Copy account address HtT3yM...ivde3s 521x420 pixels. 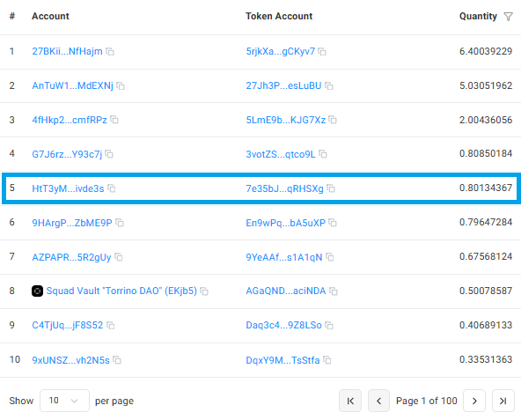pyautogui.click(x=111, y=188)
